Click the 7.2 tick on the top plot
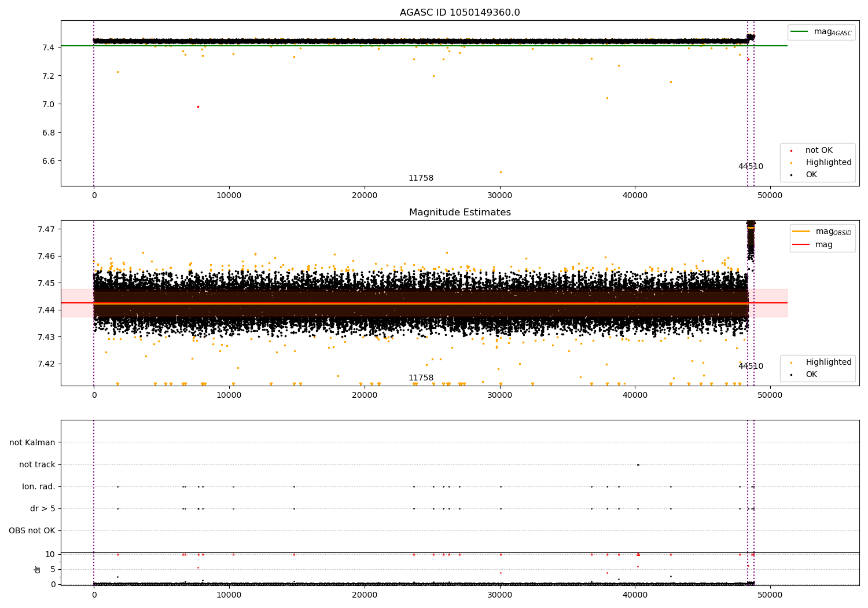Viewport: 868px width, 608px height. click(49, 76)
